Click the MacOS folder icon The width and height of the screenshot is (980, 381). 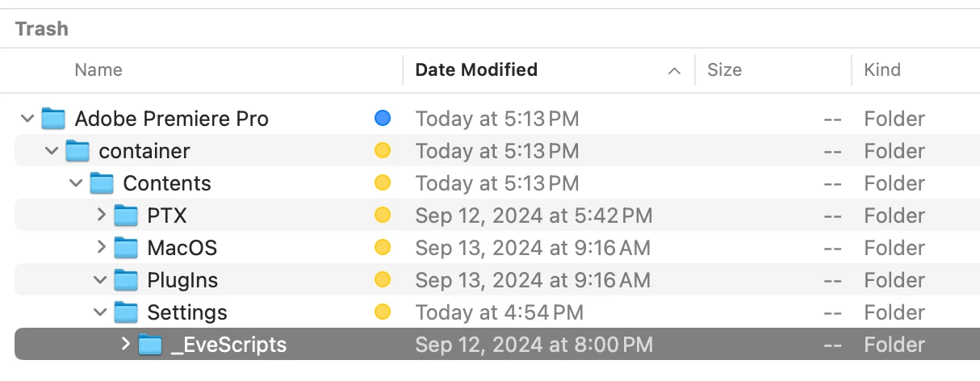pos(126,248)
